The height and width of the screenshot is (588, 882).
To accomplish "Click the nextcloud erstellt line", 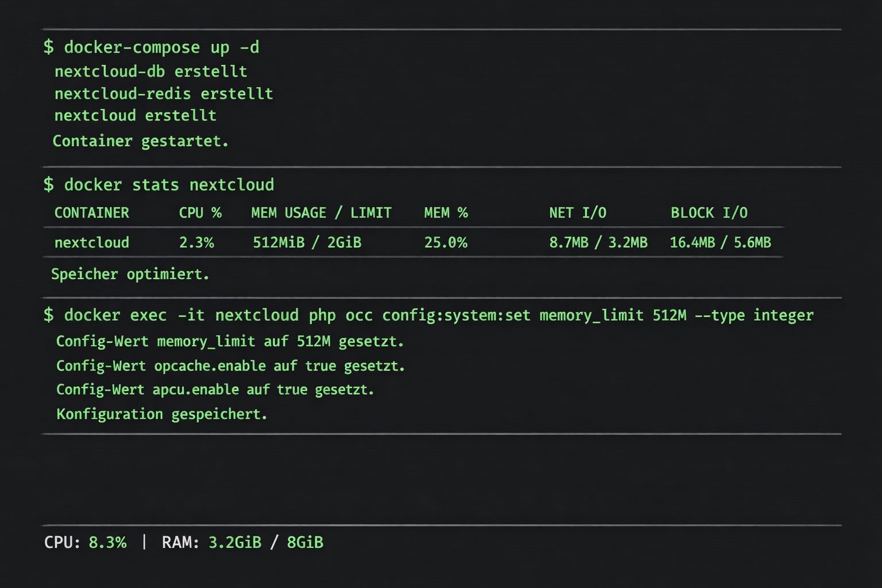I will pos(136,115).
